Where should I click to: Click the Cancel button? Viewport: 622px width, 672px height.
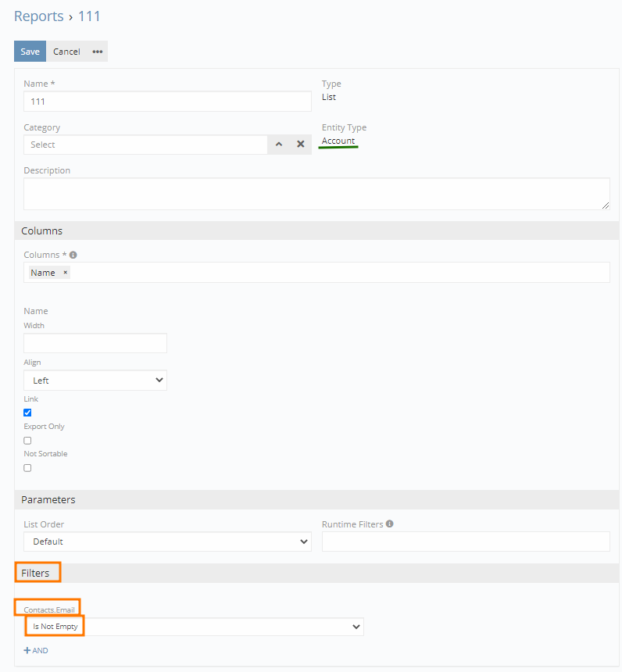(x=66, y=52)
